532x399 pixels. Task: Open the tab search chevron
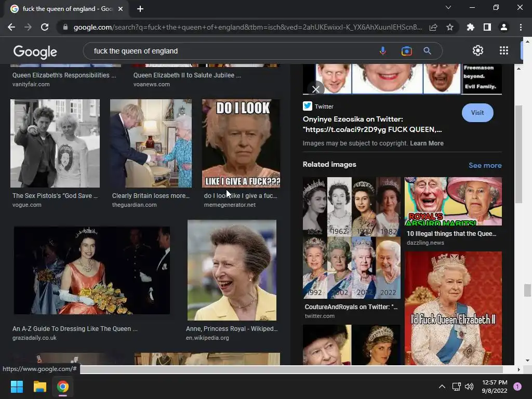coord(448,7)
